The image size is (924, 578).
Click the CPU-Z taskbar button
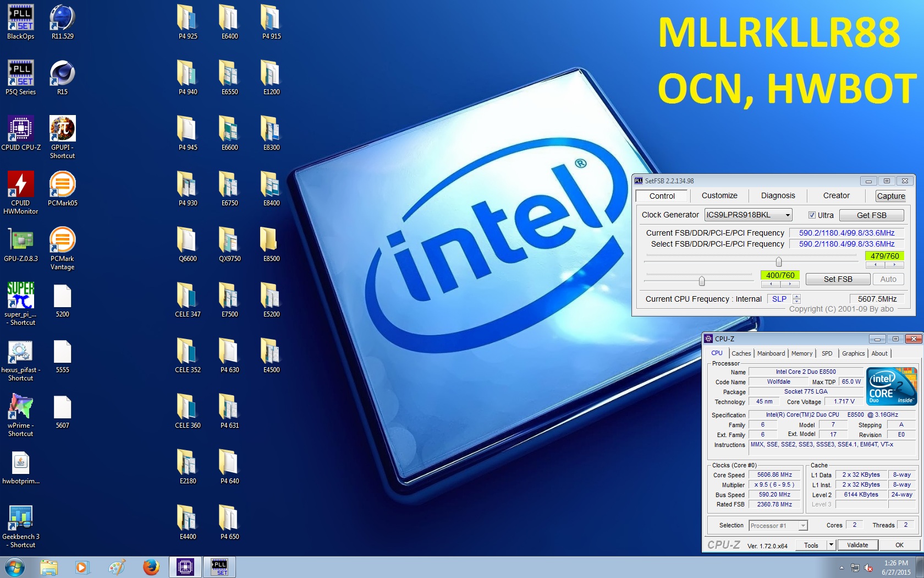click(x=185, y=567)
